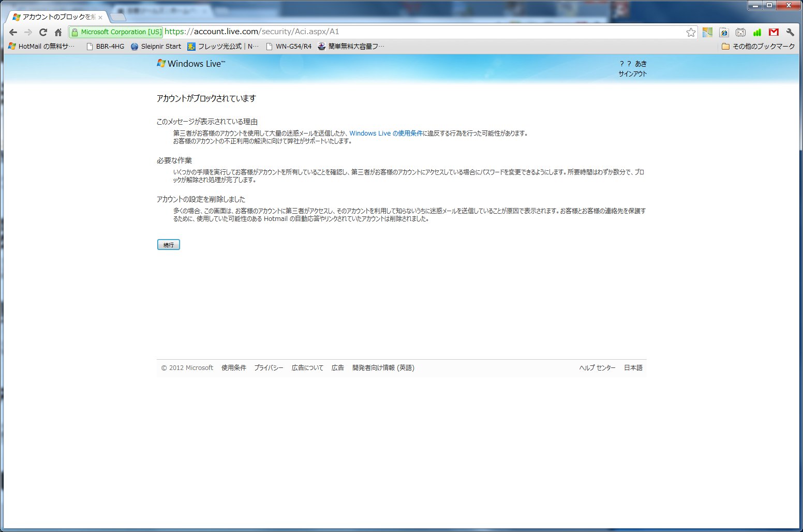803x532 pixels.
Task: Open the 開発者向け情報 (英語) link
Action: (x=383, y=368)
